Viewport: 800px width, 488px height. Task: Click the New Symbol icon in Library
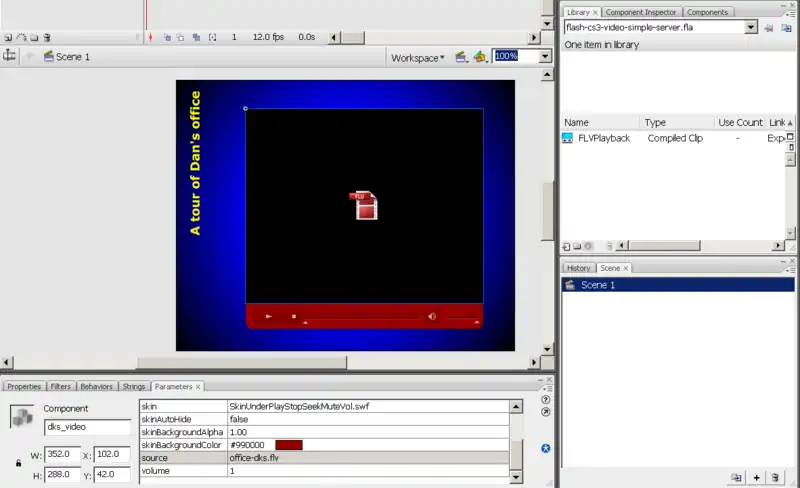click(566, 245)
